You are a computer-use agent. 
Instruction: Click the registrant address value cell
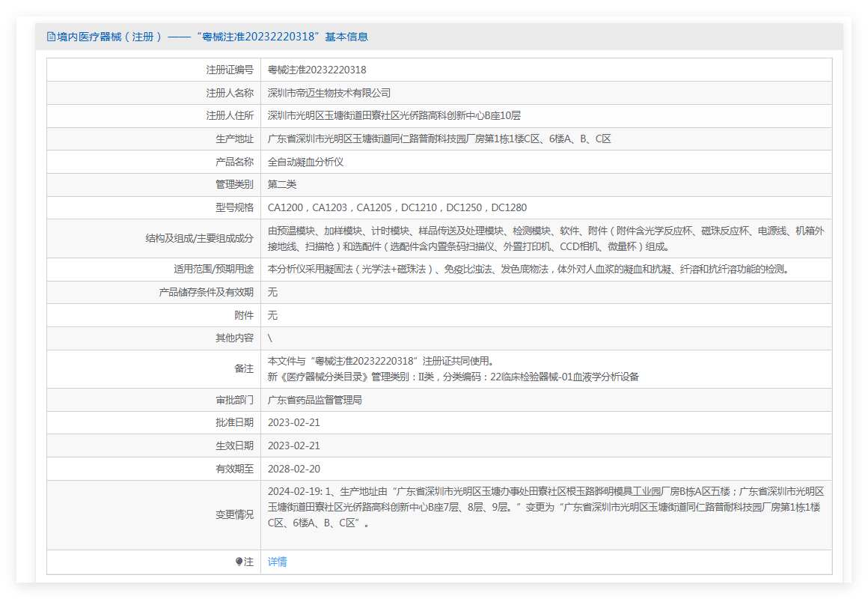(394, 115)
